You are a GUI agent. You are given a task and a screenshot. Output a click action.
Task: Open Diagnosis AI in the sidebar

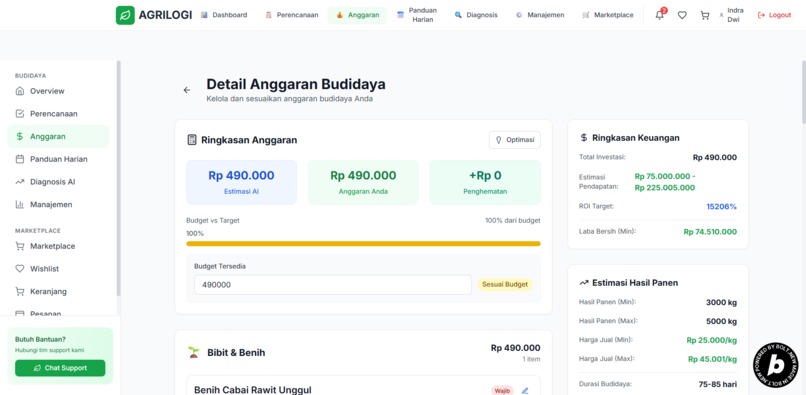(x=58, y=182)
